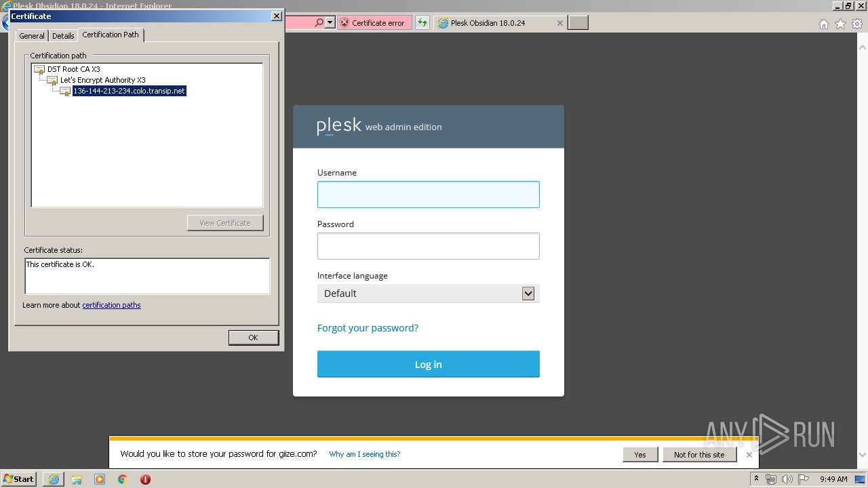Viewport: 868px width, 488px height.
Task: Click the red Opera taskbar icon
Action: coord(145,479)
